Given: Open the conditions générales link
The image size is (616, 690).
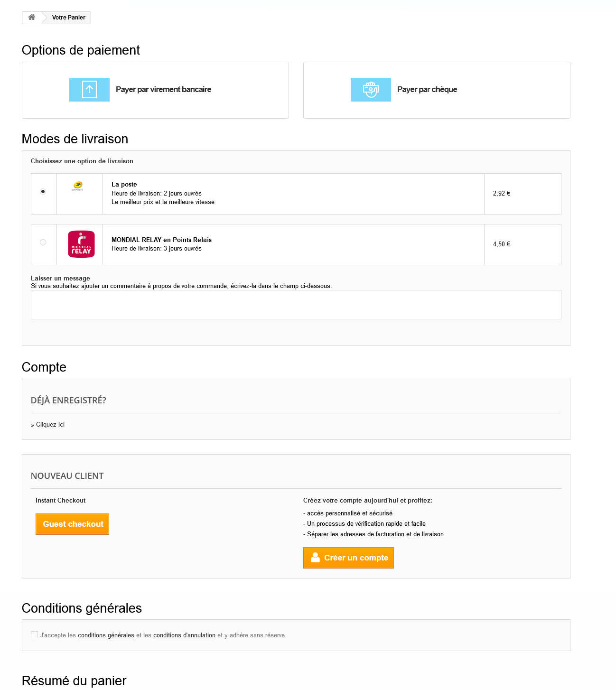Looking at the screenshot, I should pyautogui.click(x=106, y=635).
